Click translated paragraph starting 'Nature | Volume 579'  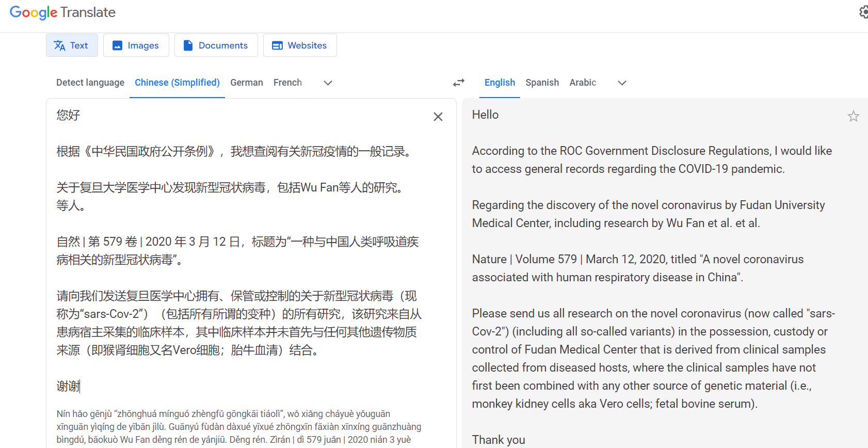click(638, 268)
